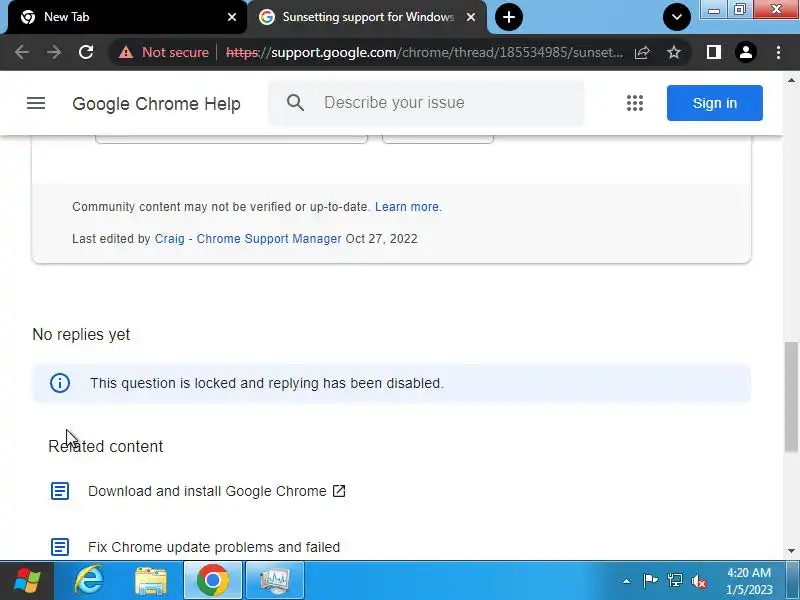
Task: Open the tab search dropdown arrow
Action: [677, 17]
